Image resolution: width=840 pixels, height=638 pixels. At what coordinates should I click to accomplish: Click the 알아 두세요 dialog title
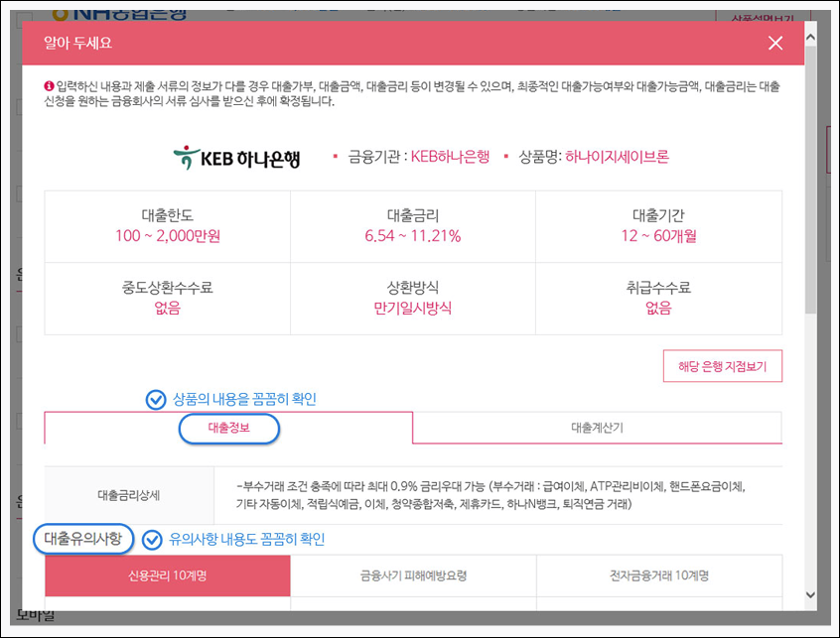pyautogui.click(x=77, y=43)
